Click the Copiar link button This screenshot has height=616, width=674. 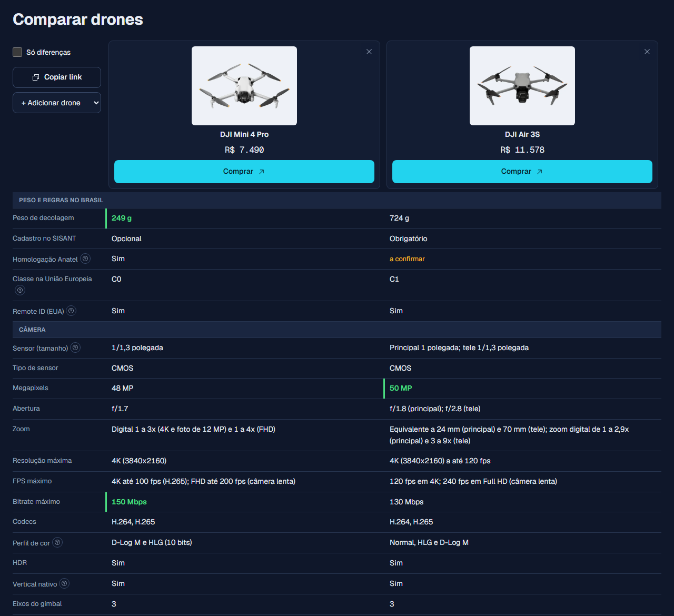[x=57, y=77]
